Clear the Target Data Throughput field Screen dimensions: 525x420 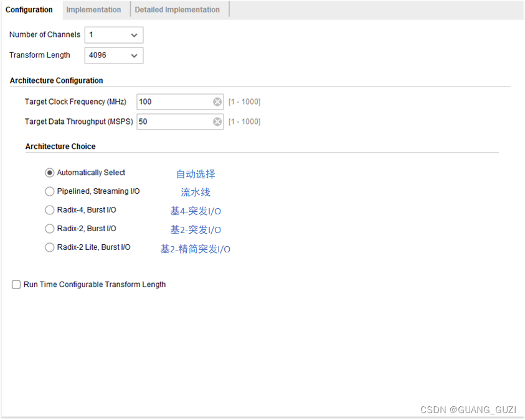217,122
